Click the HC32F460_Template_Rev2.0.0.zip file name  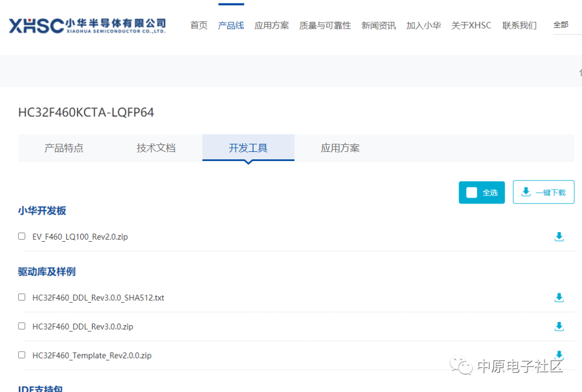pos(92,355)
